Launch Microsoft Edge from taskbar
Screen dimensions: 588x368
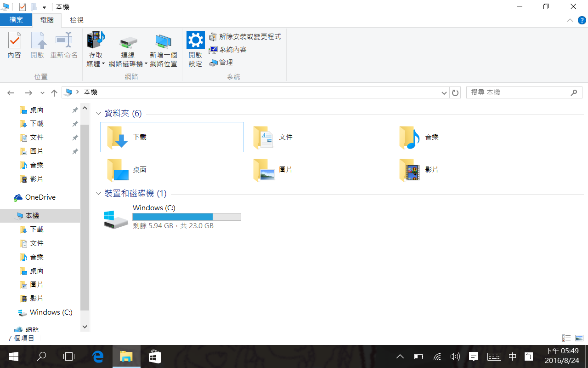pos(98,356)
